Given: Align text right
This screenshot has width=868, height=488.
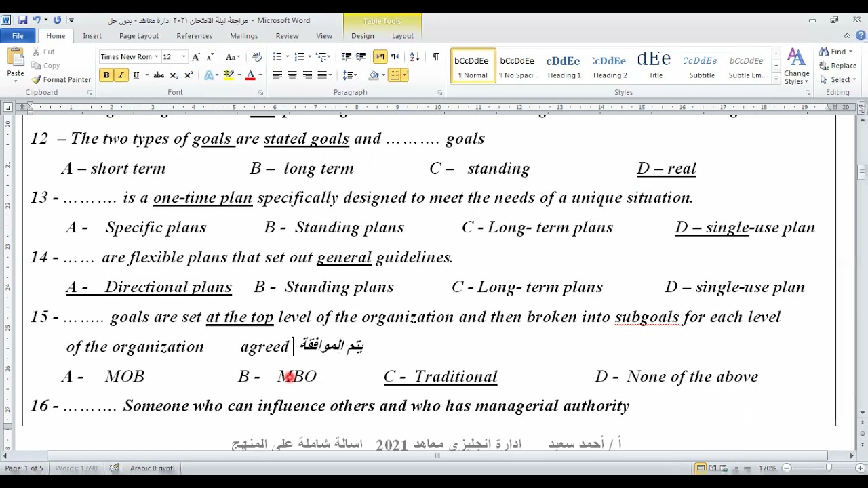Looking at the screenshot, I should 307,75.
